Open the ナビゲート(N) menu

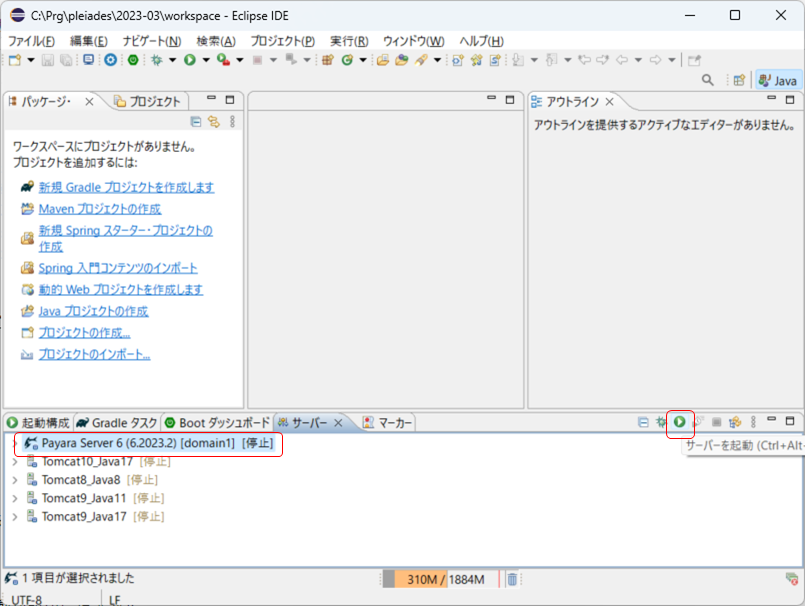[x=151, y=41]
